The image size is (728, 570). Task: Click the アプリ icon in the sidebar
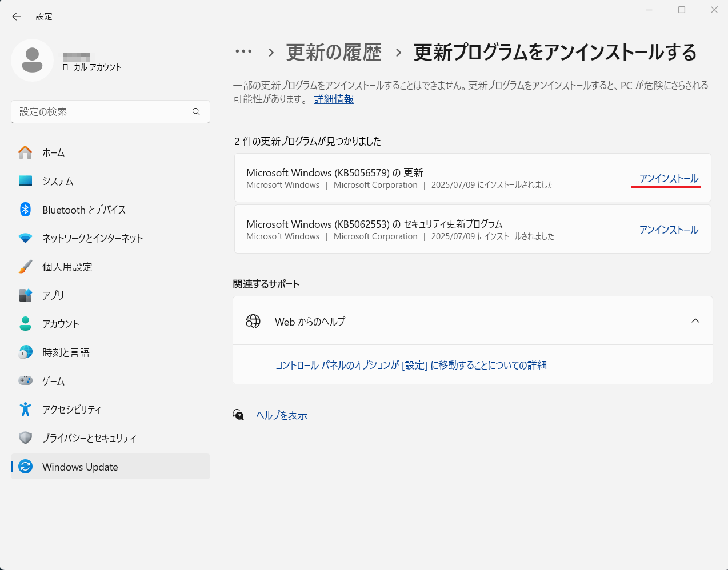click(x=25, y=295)
